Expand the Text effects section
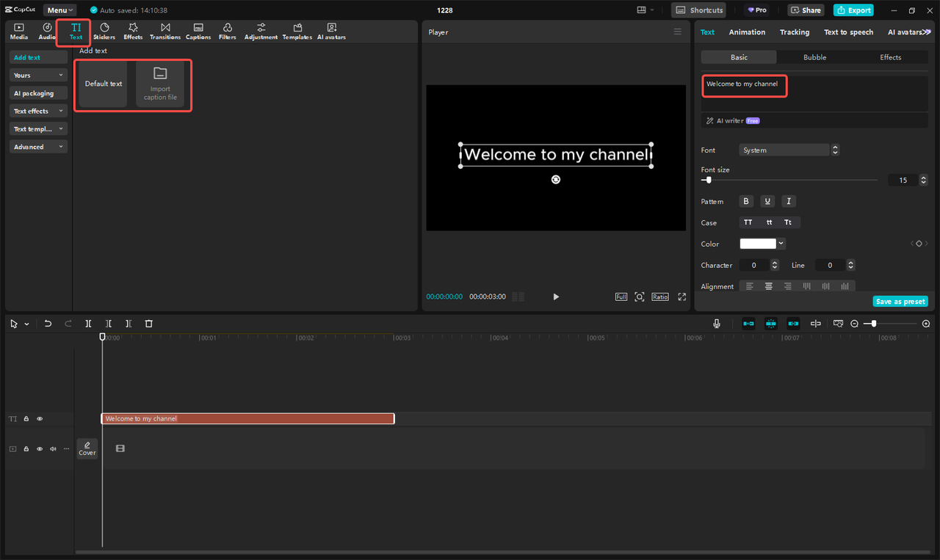This screenshot has width=940, height=560. pyautogui.click(x=39, y=111)
